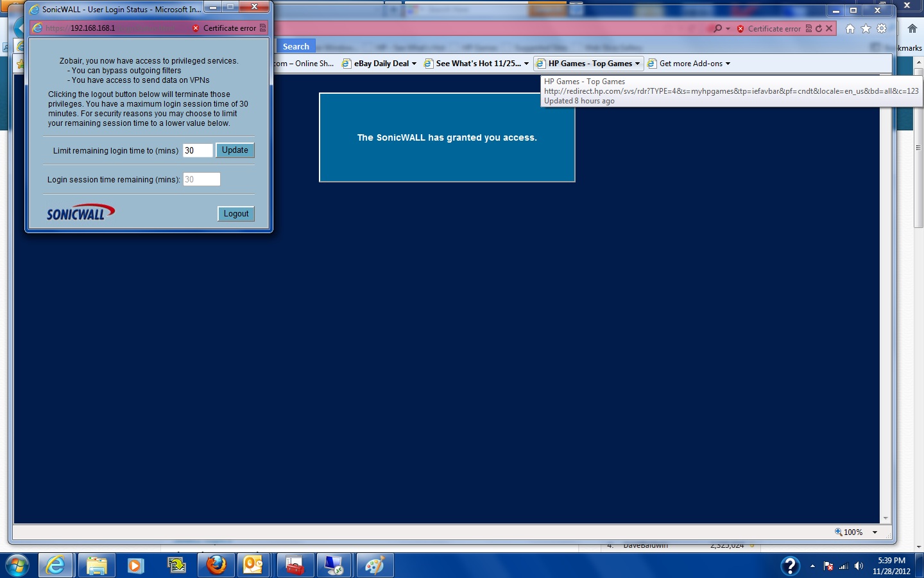
Task: Click 'Login session time remaining' disabled field
Action: click(201, 180)
